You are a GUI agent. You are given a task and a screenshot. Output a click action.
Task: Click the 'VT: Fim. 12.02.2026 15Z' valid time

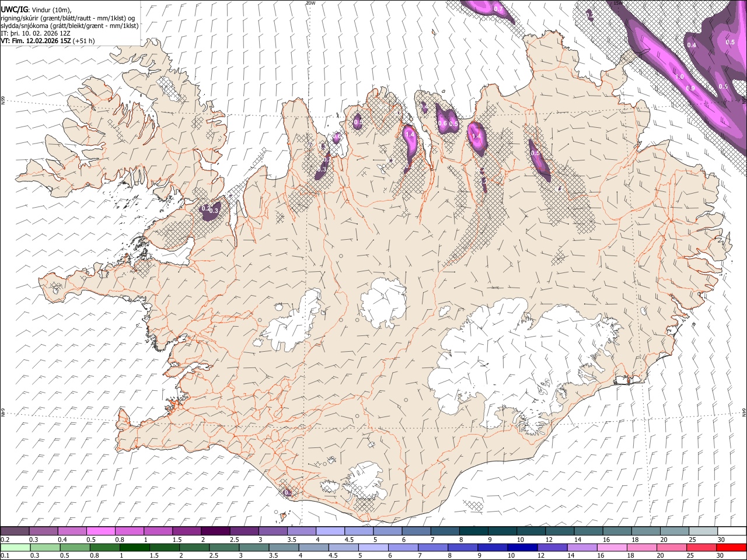36,41
